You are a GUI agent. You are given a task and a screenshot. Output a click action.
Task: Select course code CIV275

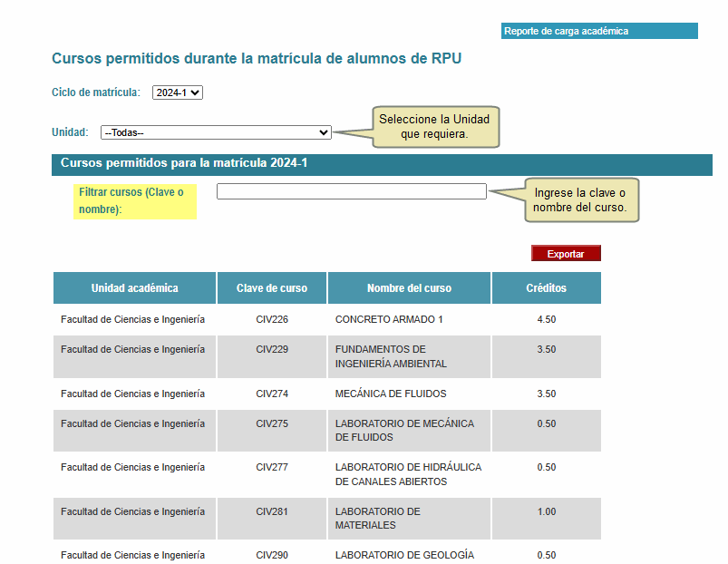(272, 423)
